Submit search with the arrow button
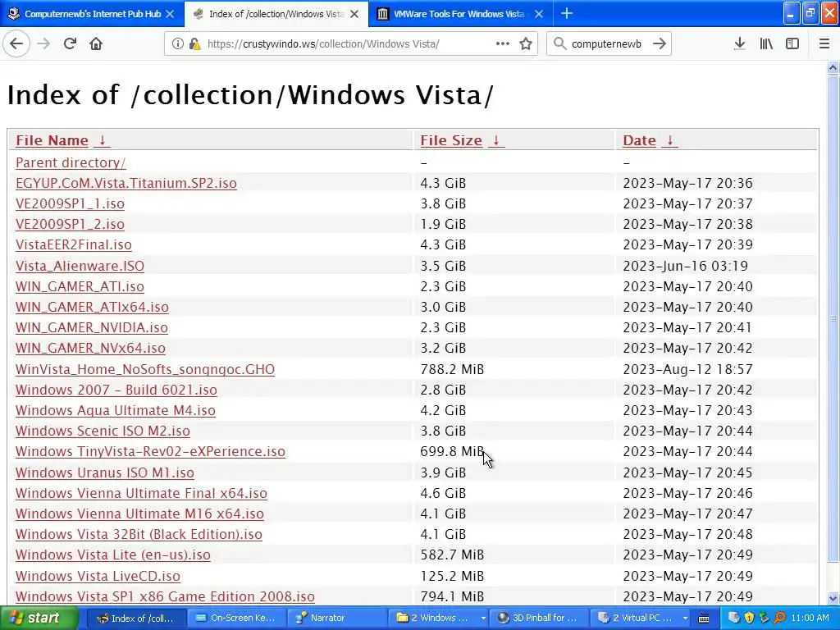The image size is (840, 630). (659, 43)
